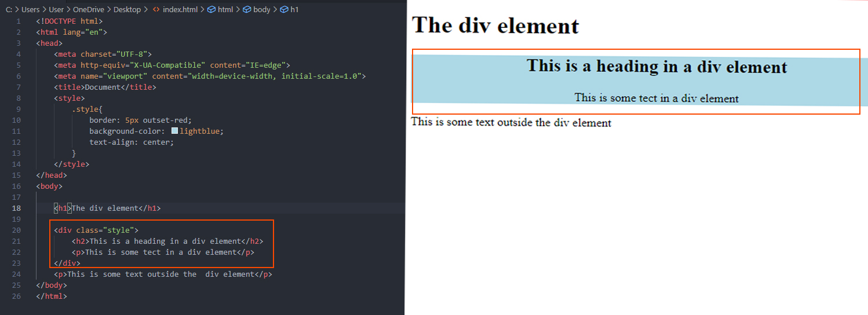This screenshot has width=868, height=315.
Task: Open the 'OneDrive' breadcrumb segment
Action: (x=90, y=10)
